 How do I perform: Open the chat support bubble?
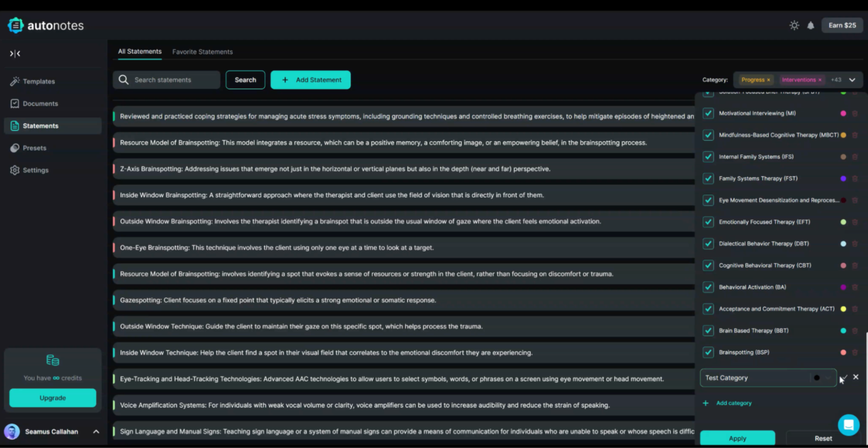848,425
